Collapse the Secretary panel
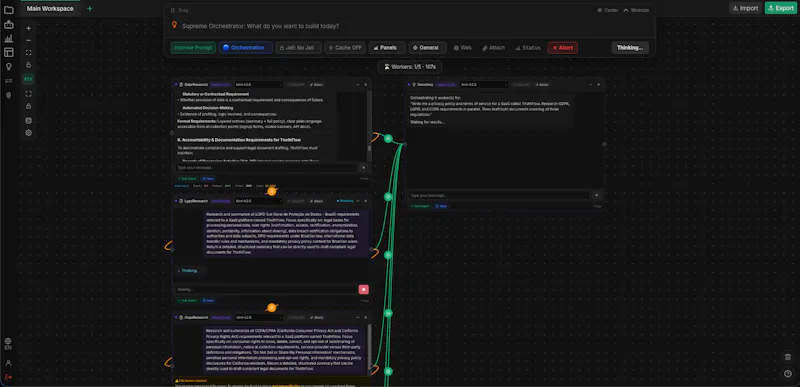 click(591, 85)
